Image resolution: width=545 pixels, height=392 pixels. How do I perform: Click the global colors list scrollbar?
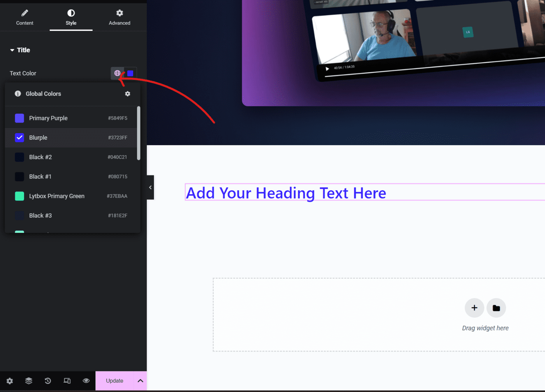[139, 133]
